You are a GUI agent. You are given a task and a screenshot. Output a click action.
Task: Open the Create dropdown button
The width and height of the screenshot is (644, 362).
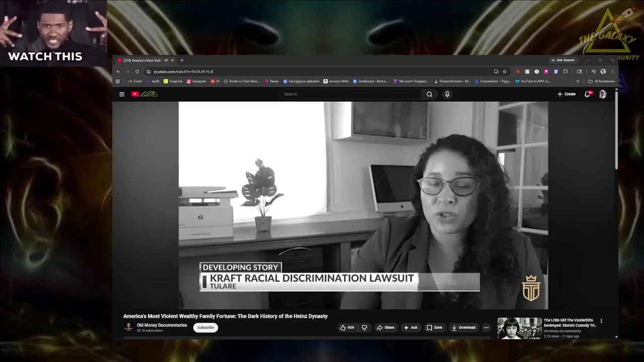point(567,94)
